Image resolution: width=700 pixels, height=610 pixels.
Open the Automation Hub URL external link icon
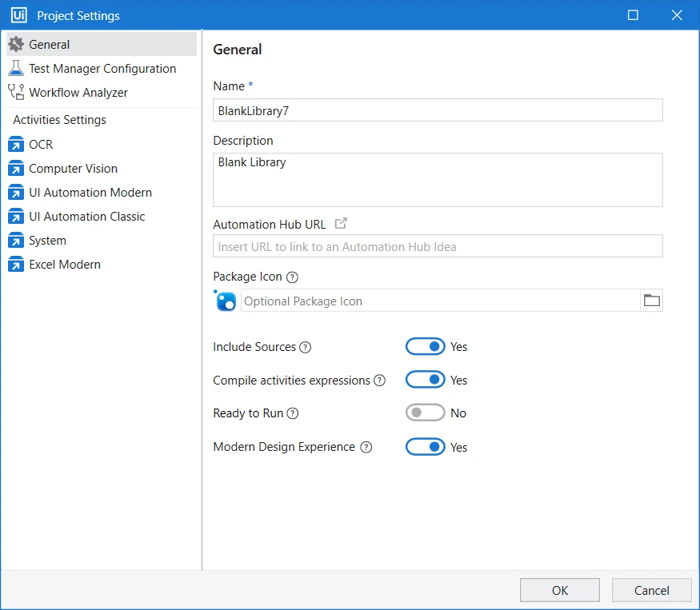pos(341,223)
